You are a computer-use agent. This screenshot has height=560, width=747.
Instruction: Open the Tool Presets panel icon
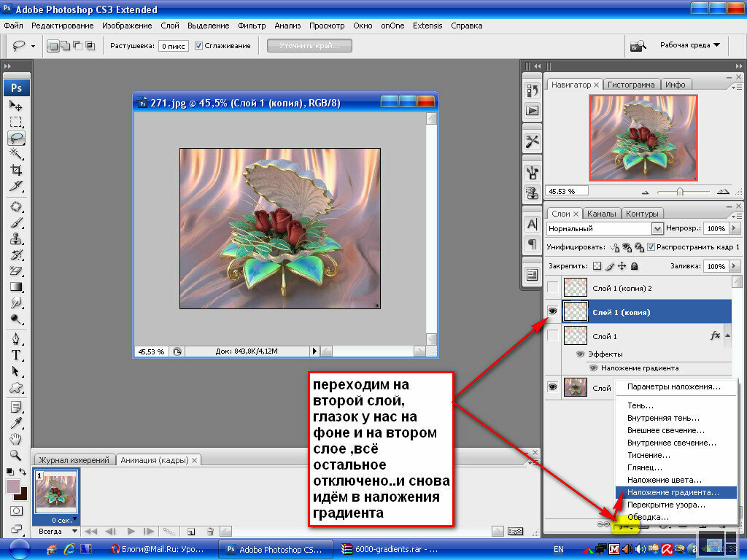(x=532, y=141)
